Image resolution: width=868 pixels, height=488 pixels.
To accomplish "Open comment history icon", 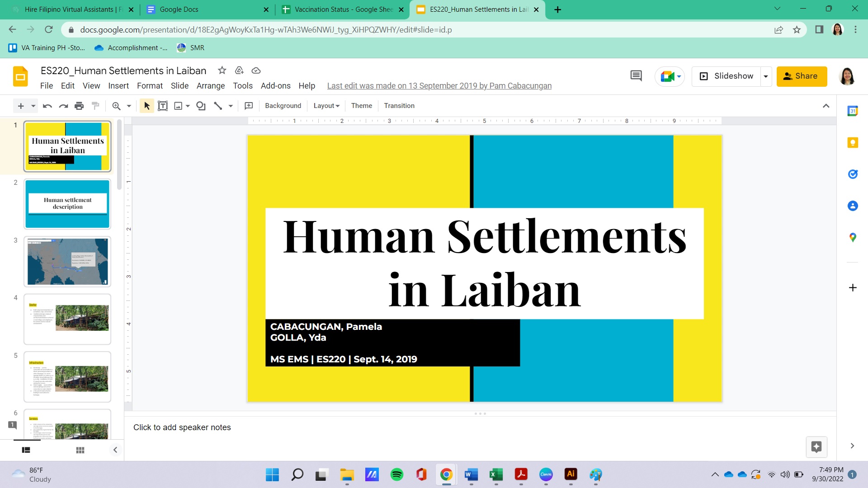I will tap(636, 76).
